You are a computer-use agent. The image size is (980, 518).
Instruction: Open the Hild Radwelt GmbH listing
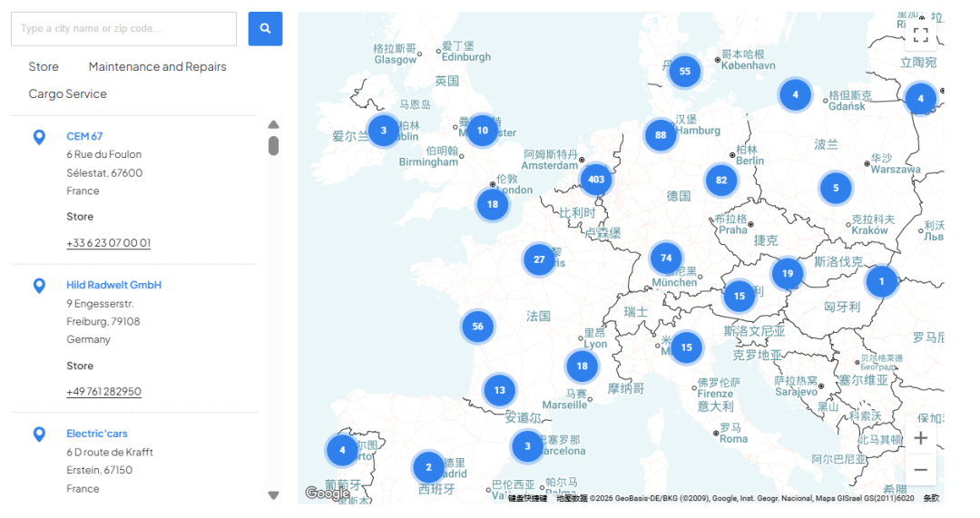pos(113,285)
